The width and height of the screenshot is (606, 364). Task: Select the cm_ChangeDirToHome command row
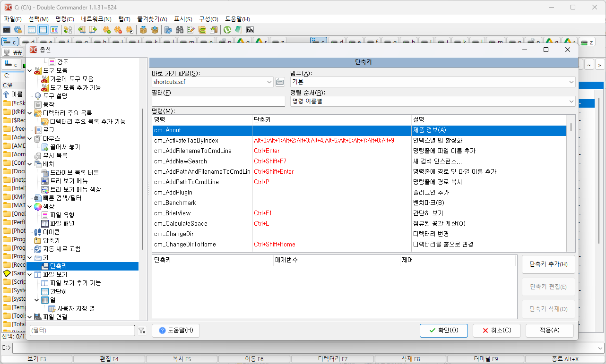point(360,244)
